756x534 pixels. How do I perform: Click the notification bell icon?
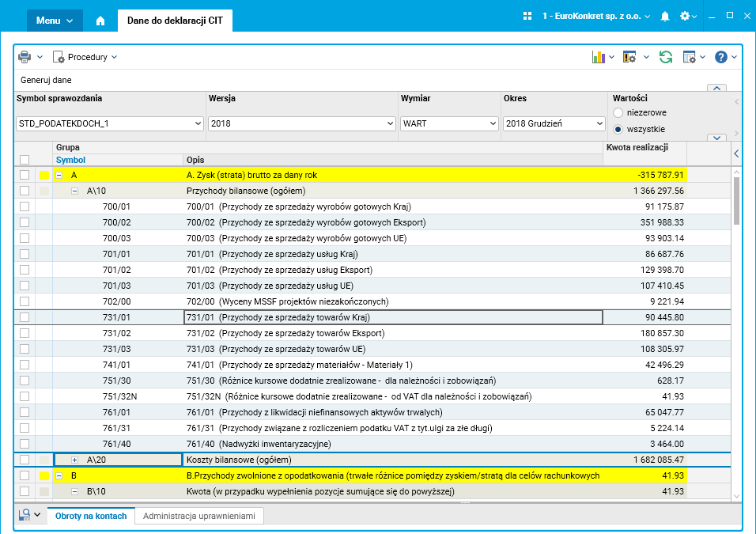(665, 16)
